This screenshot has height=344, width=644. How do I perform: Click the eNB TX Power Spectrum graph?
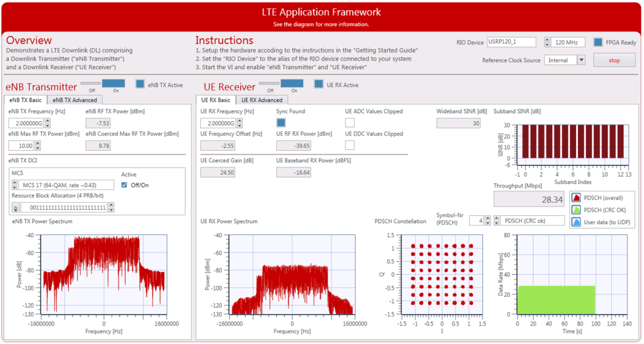104,275
